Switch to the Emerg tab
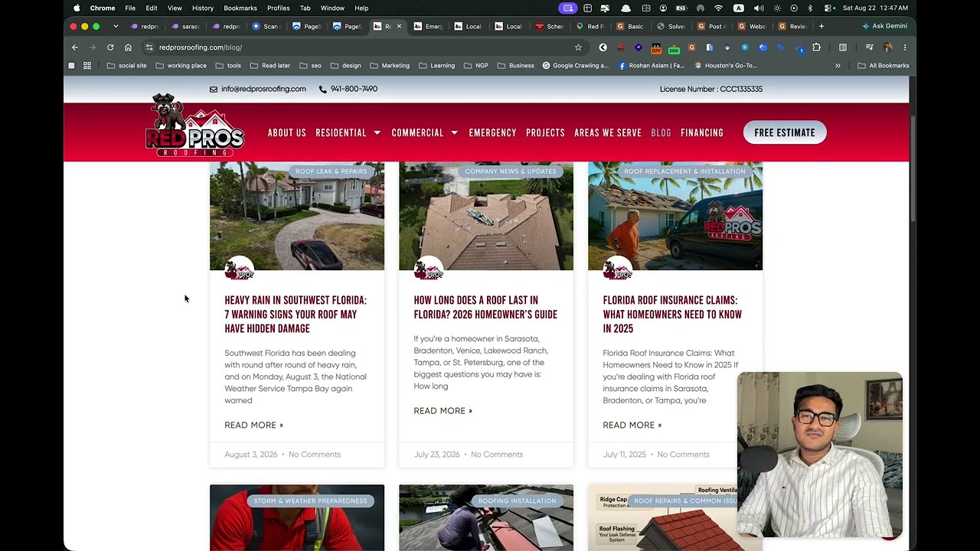The width and height of the screenshot is (980, 551). point(429,26)
